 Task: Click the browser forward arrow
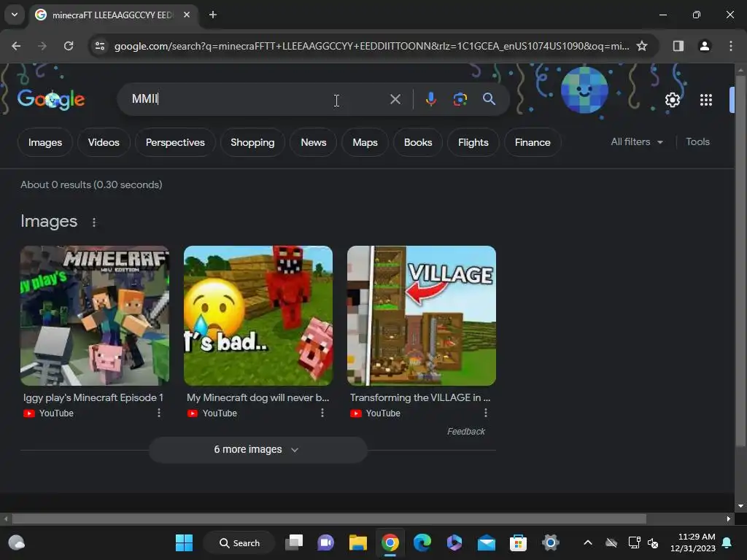coord(42,46)
